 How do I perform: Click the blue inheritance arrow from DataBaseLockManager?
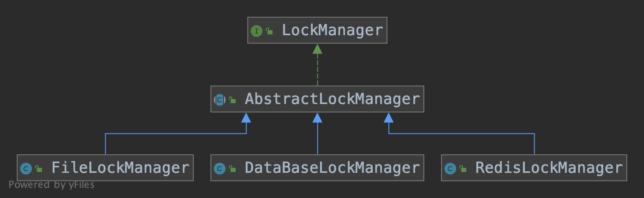click(x=317, y=133)
